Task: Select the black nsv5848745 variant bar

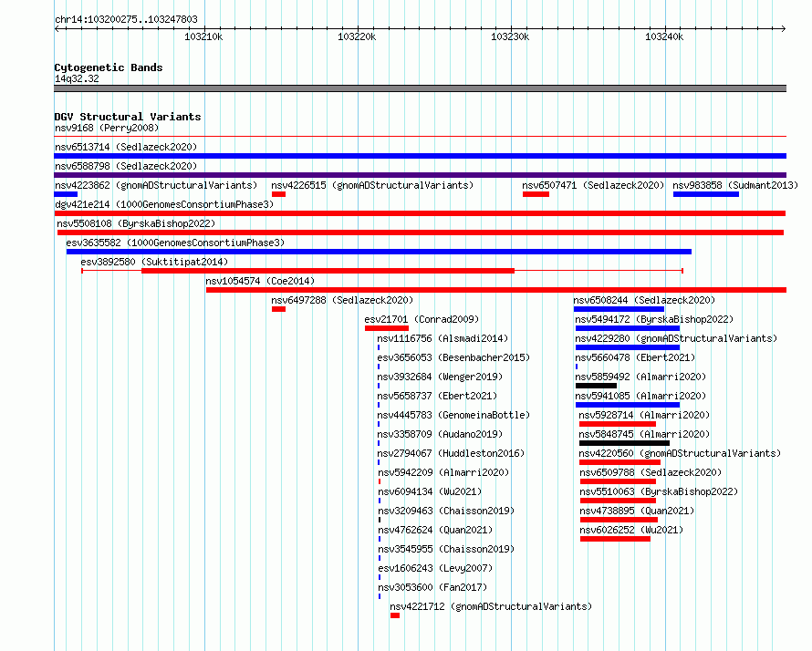Action: point(625,443)
